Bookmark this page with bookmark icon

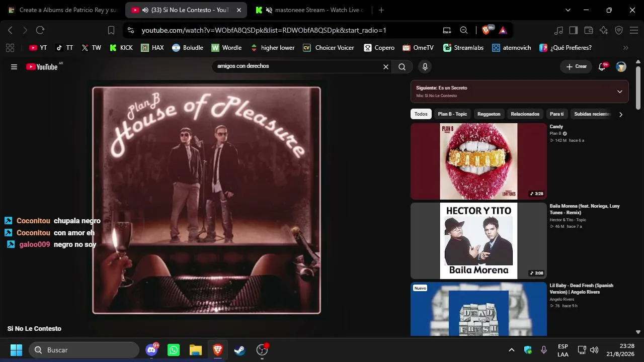click(111, 30)
